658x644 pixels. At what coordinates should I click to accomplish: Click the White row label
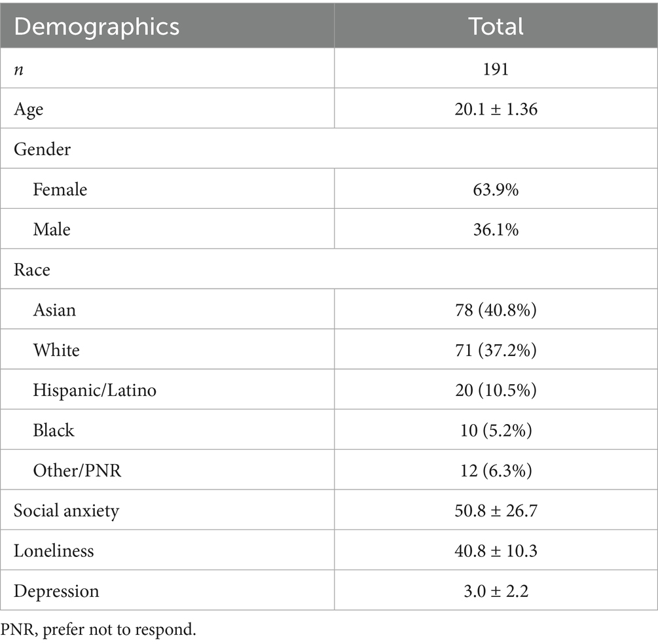[x=56, y=349]
